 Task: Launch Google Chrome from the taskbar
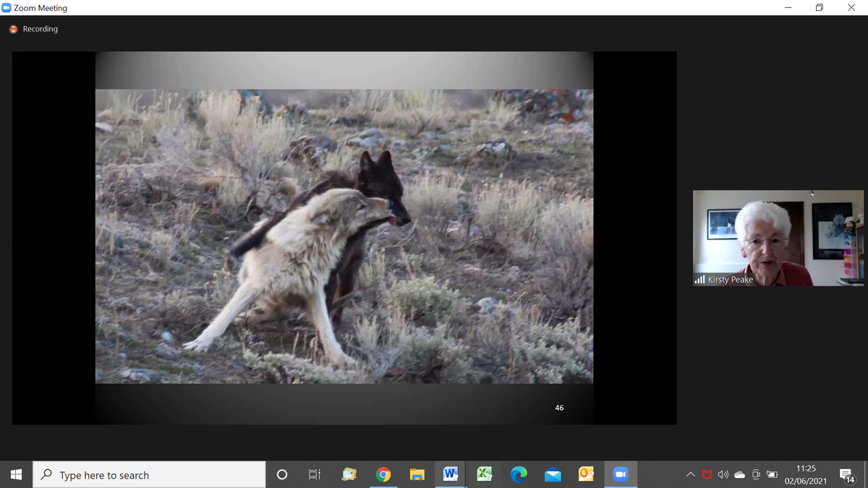coord(383,474)
